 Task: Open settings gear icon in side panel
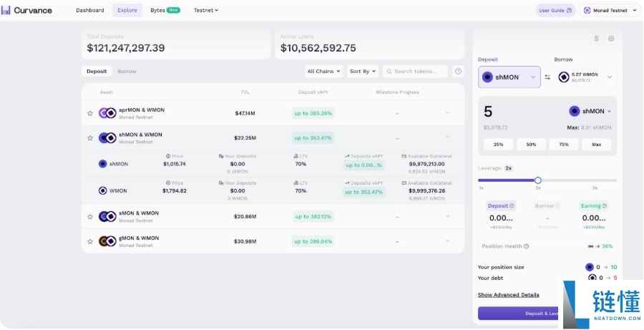click(611, 39)
